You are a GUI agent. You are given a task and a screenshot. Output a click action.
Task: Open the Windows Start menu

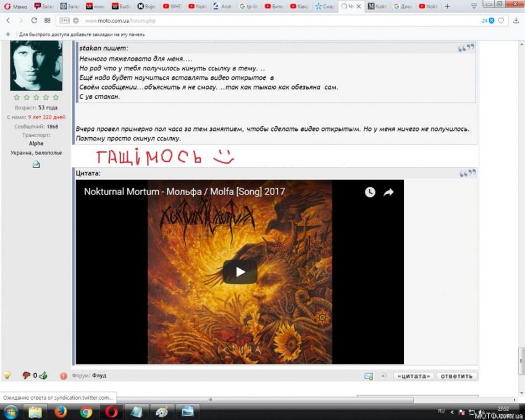click(x=10, y=411)
